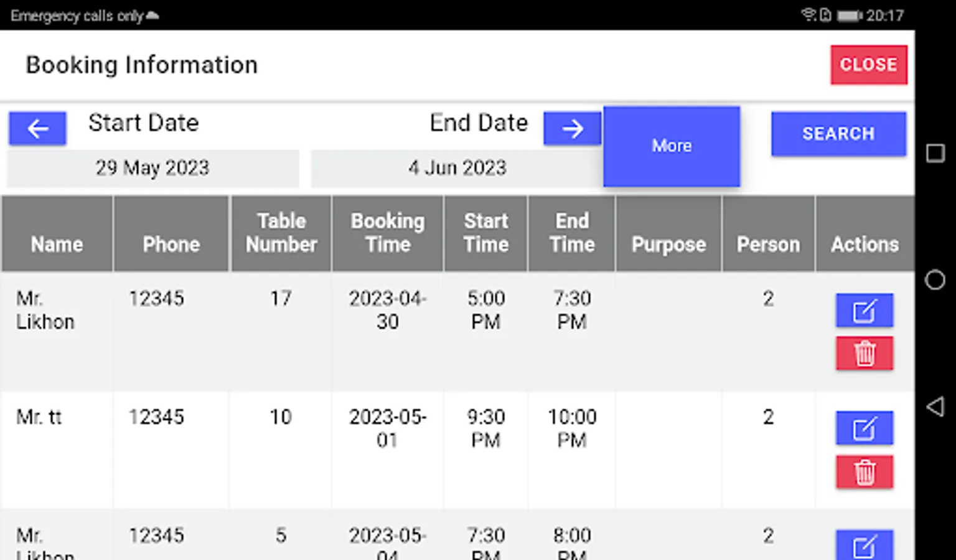The height and width of the screenshot is (560, 956).
Task: Click the Name column header
Action: (57, 234)
